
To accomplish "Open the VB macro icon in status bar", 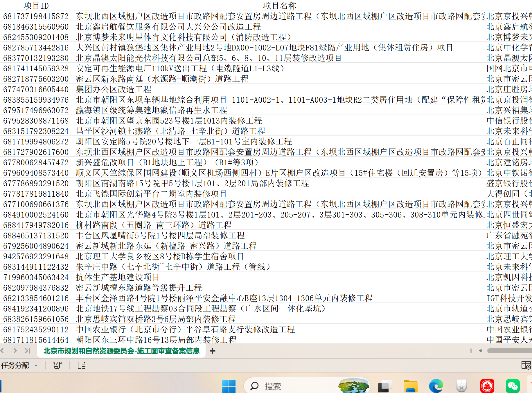I will (57, 365).
